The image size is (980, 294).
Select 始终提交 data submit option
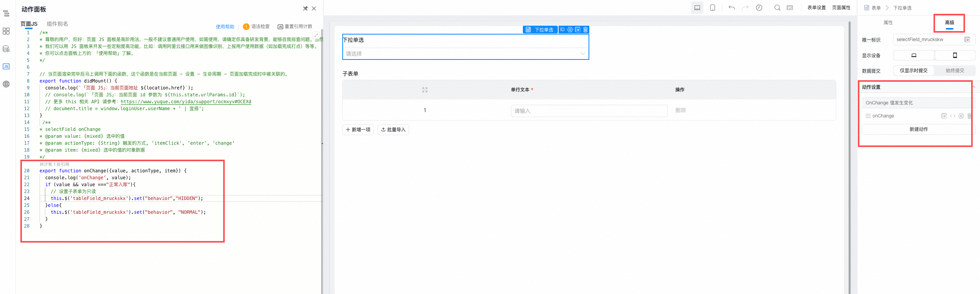click(955, 71)
